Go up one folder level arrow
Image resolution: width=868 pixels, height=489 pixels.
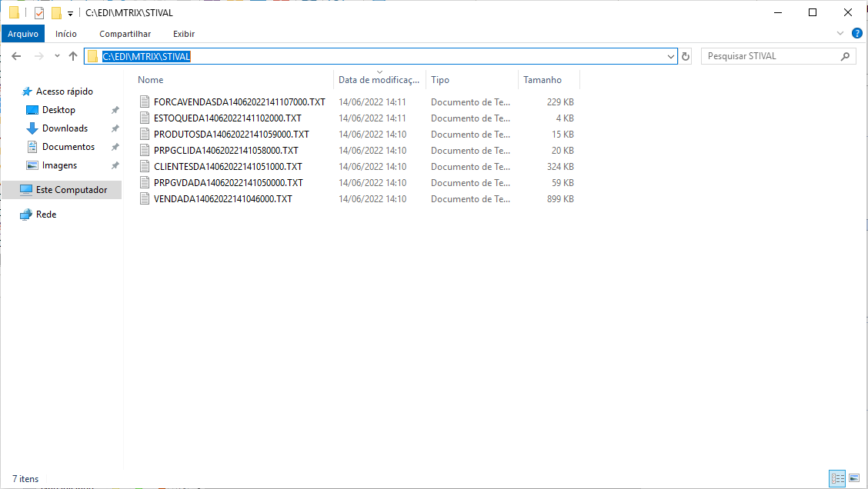pos(73,56)
